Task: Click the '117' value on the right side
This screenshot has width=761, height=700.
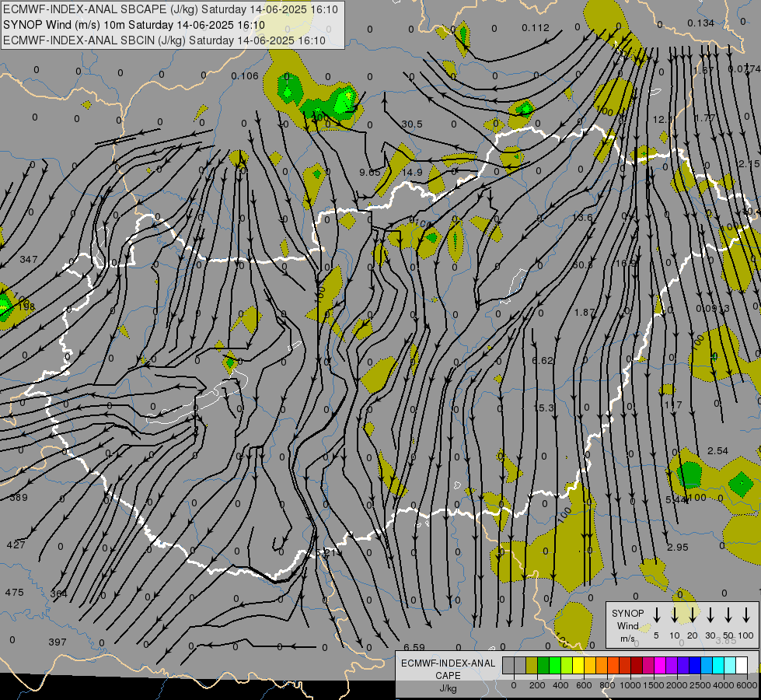Action: (x=673, y=404)
